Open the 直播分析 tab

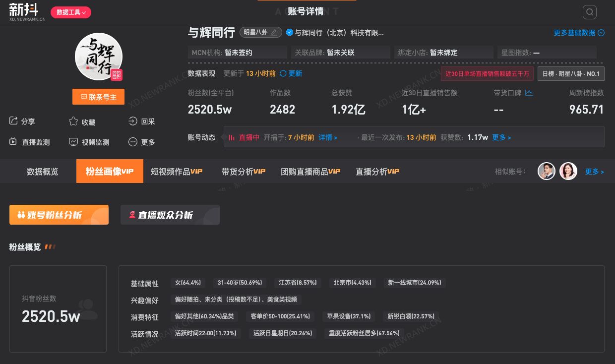pos(377,171)
